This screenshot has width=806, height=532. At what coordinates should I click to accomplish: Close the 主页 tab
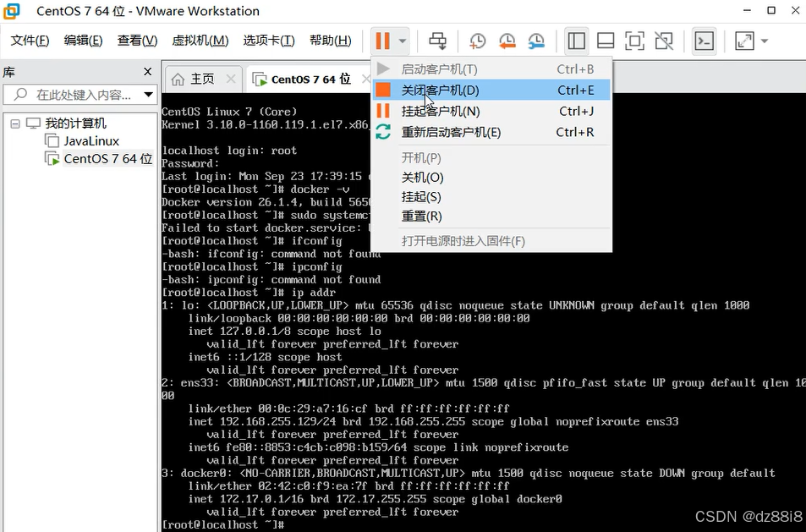[x=231, y=79]
